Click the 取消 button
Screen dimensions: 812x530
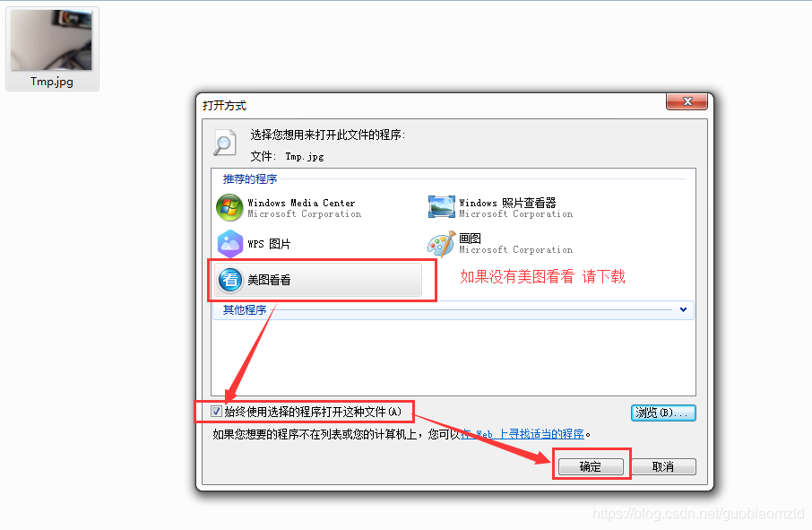click(x=663, y=466)
